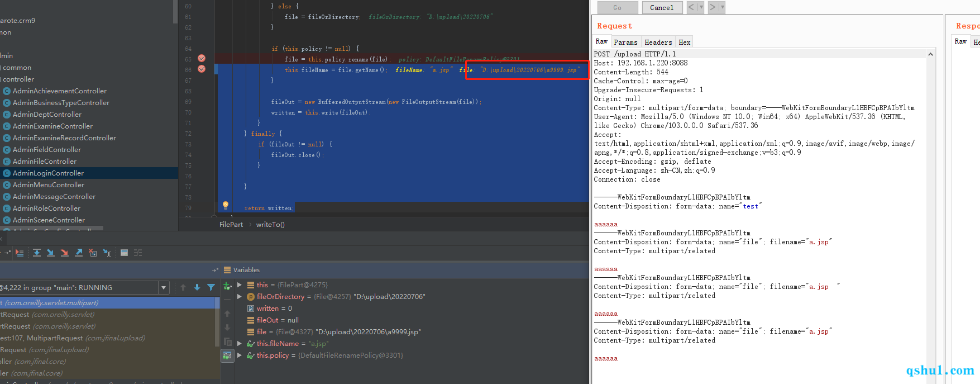Toggle the breakpoint on line 66
The image size is (980, 384).
pos(202,69)
